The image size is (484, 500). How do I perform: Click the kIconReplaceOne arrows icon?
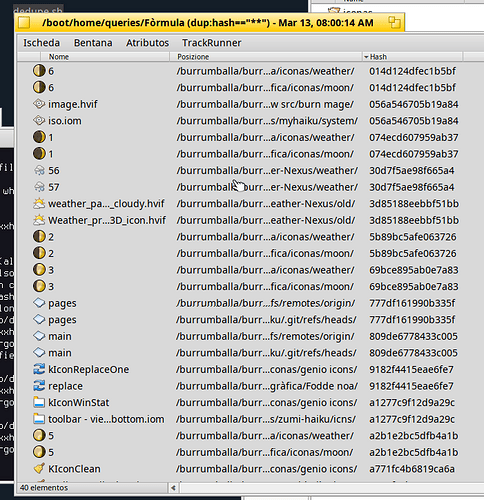[x=39, y=369]
